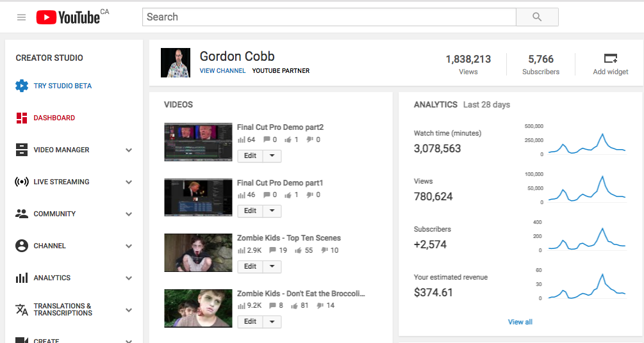
Task: Click the Video Manager icon
Action: 21,150
